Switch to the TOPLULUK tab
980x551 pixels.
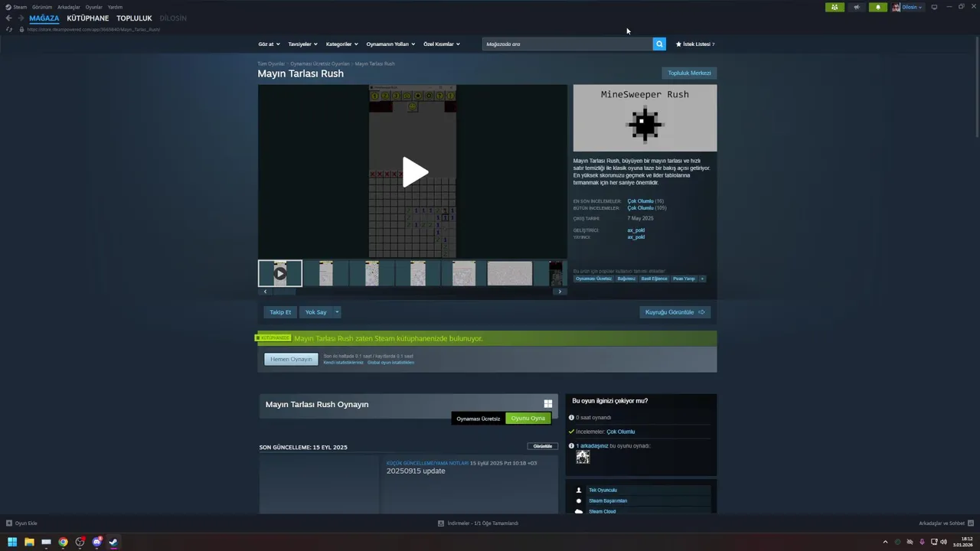[x=134, y=18]
